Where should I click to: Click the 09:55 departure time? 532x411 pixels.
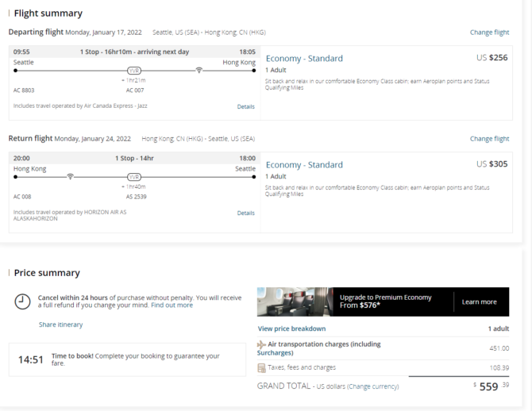[x=21, y=52]
